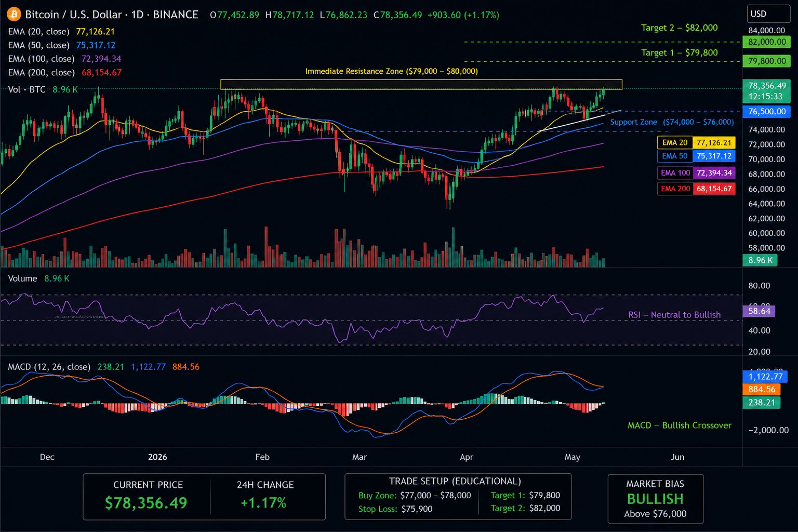
Task: Click the Jun label on the time axis
Action: coord(677,457)
